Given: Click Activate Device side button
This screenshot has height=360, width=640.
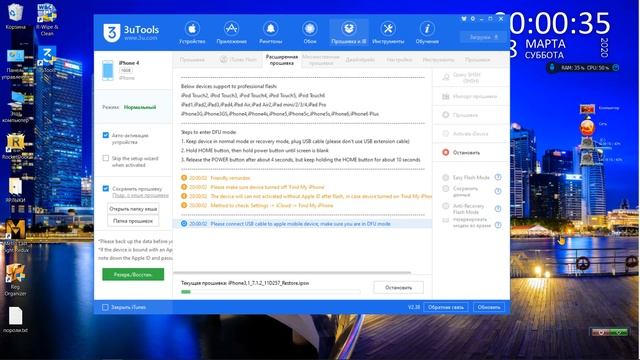Looking at the screenshot, I should (471, 134).
